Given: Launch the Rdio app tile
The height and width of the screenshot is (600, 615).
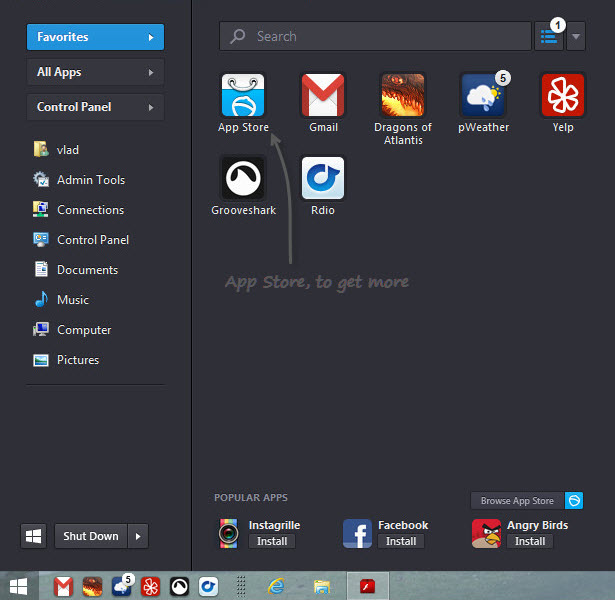Looking at the screenshot, I should point(323,178).
